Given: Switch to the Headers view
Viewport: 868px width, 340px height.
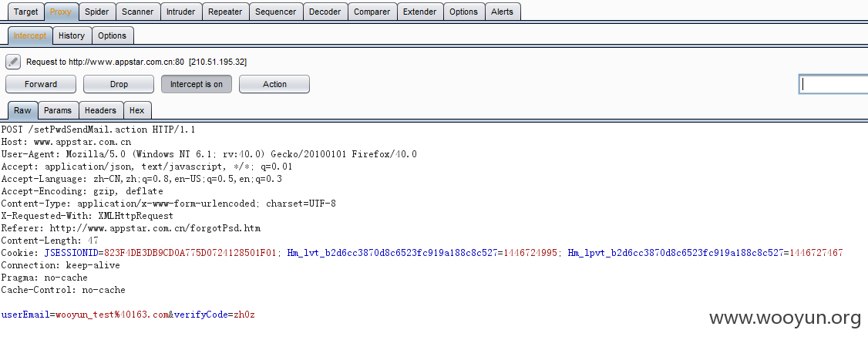Looking at the screenshot, I should [100, 110].
